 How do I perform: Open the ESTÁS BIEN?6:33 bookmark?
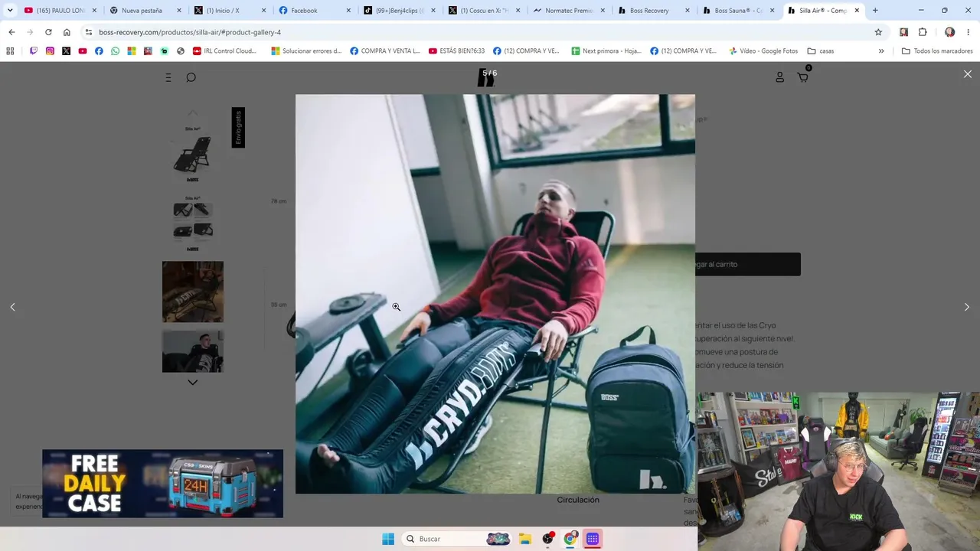tap(456, 51)
